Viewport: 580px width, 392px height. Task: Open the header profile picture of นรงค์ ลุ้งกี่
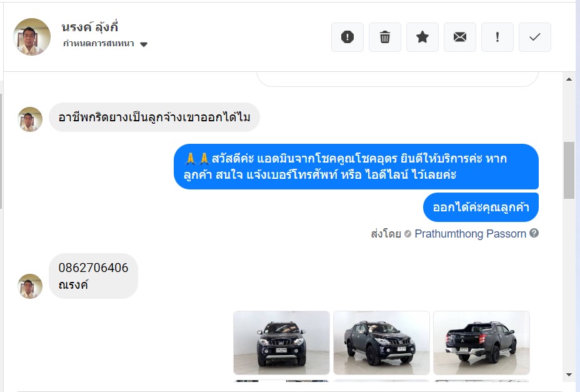[x=32, y=37]
